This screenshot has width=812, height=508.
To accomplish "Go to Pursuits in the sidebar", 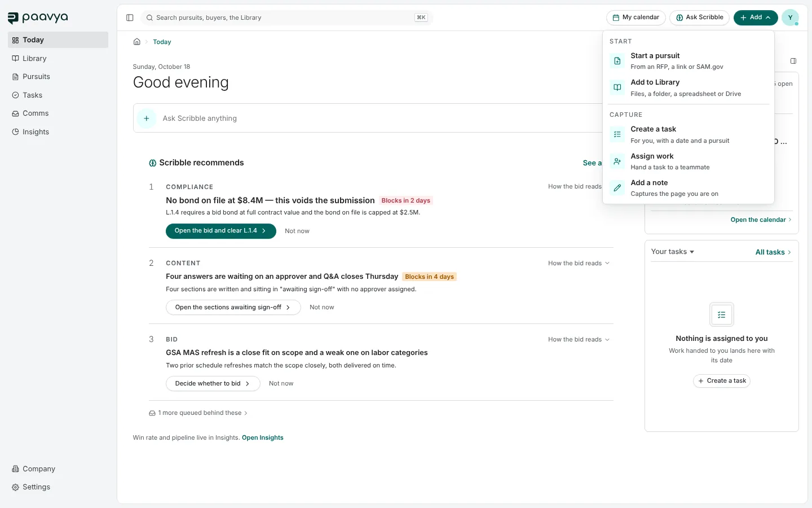I will [58, 77].
